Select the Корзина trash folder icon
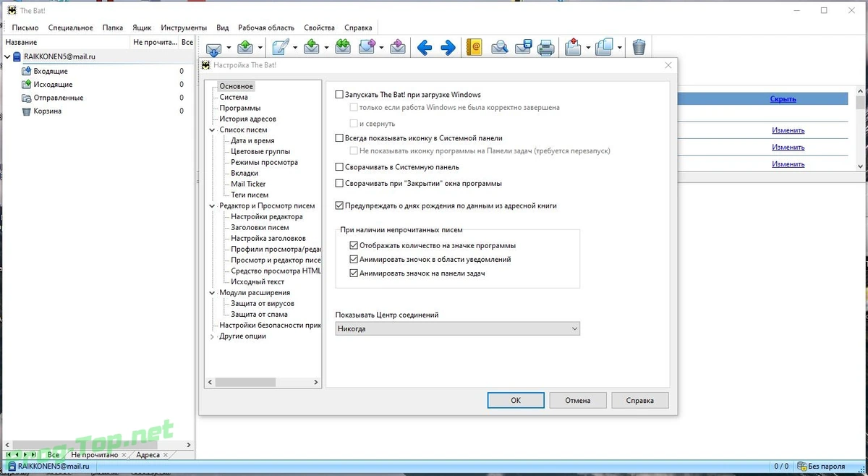 [27, 111]
